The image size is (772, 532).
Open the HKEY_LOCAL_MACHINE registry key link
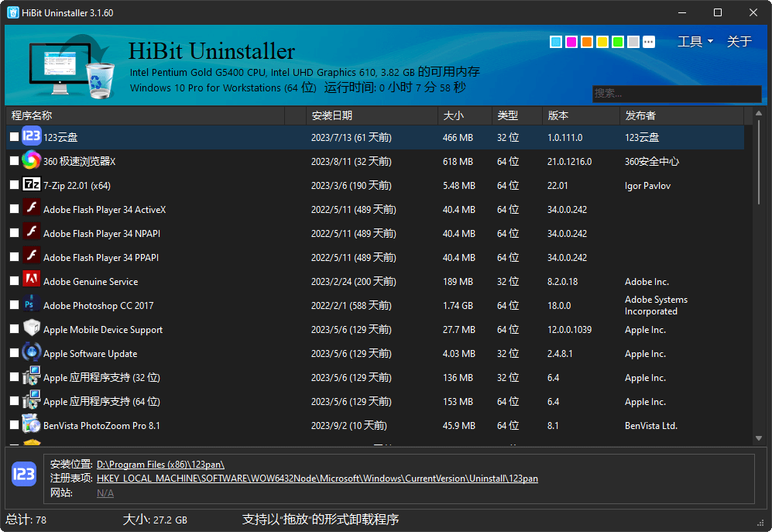(x=317, y=479)
